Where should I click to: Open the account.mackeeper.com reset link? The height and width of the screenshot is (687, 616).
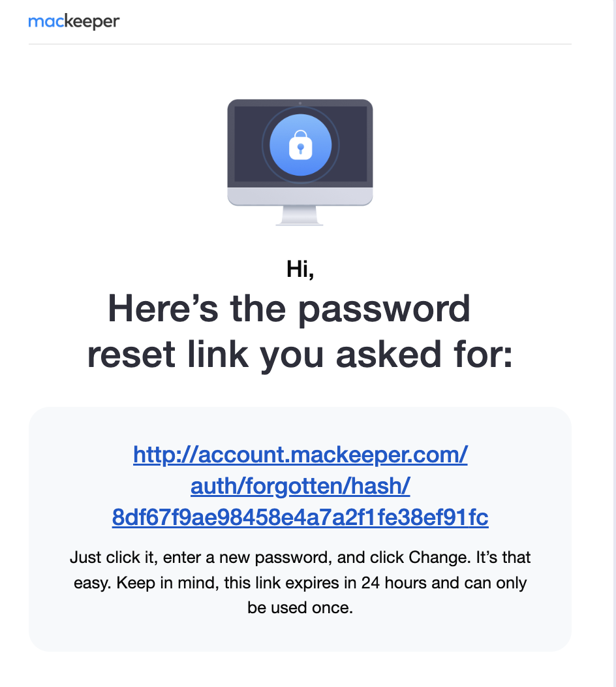coord(300,455)
